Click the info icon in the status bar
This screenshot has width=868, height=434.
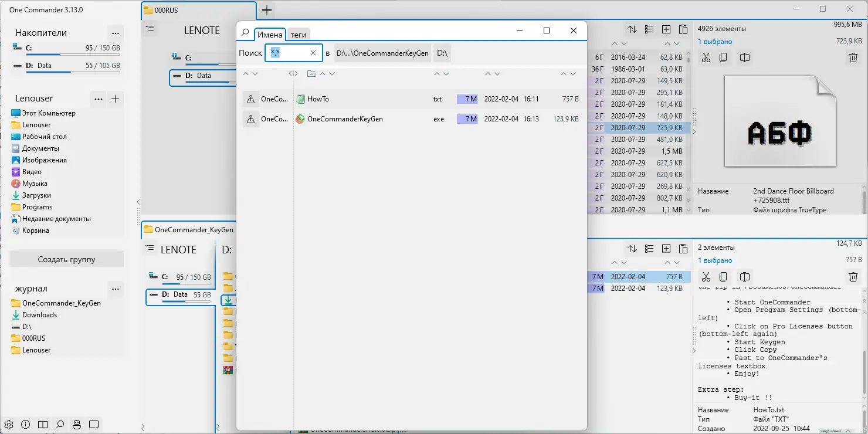pyautogui.click(x=25, y=424)
